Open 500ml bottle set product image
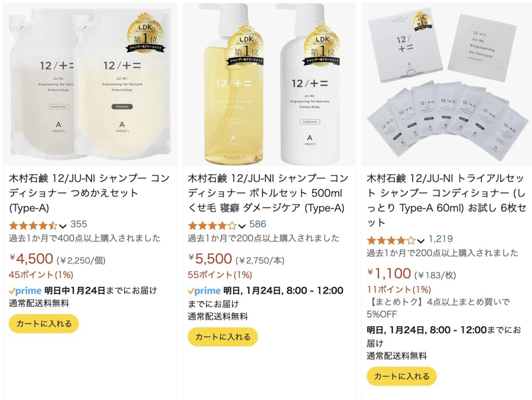532x400 pixels. click(x=269, y=85)
